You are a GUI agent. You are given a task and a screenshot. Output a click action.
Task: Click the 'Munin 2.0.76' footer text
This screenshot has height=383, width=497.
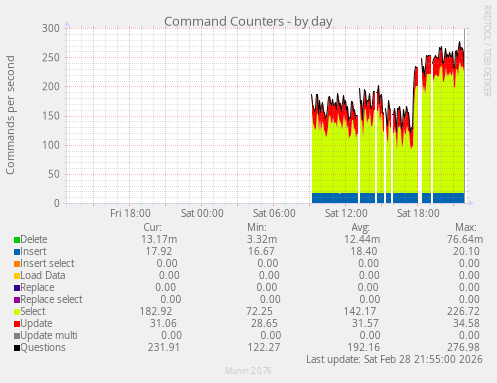[x=248, y=371]
